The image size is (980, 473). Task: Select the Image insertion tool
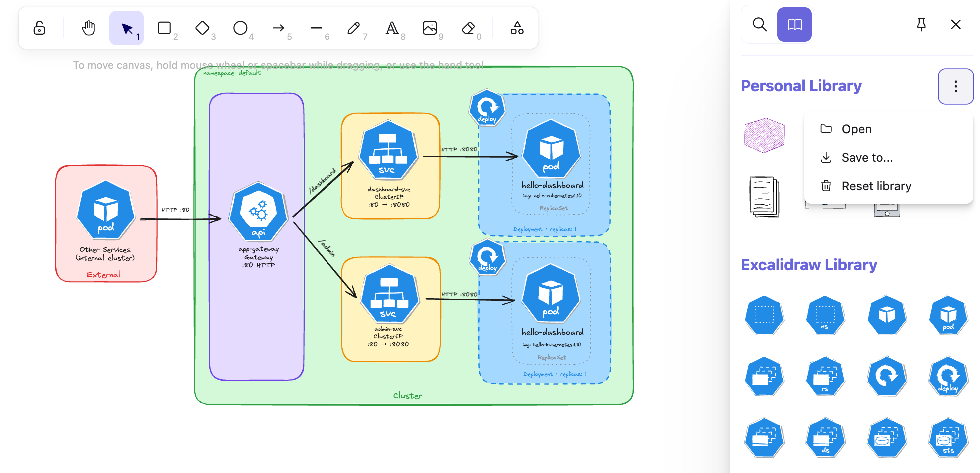(431, 28)
